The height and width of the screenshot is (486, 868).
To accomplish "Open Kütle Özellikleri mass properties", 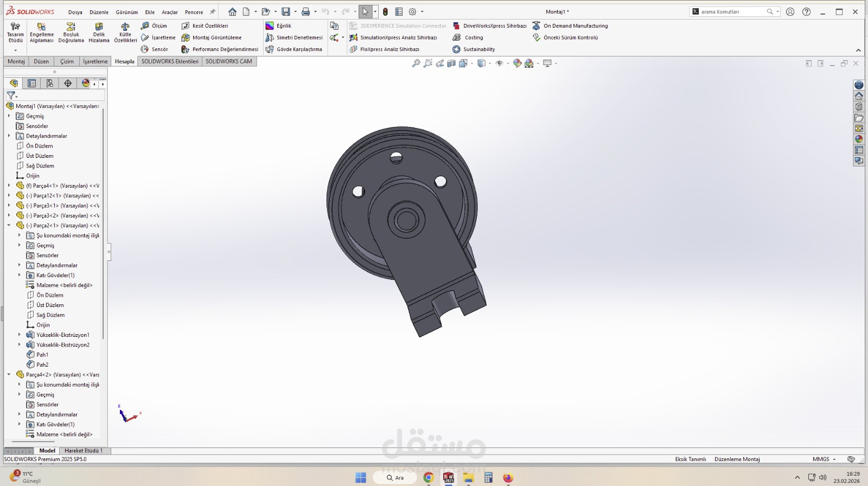I will click(x=125, y=33).
